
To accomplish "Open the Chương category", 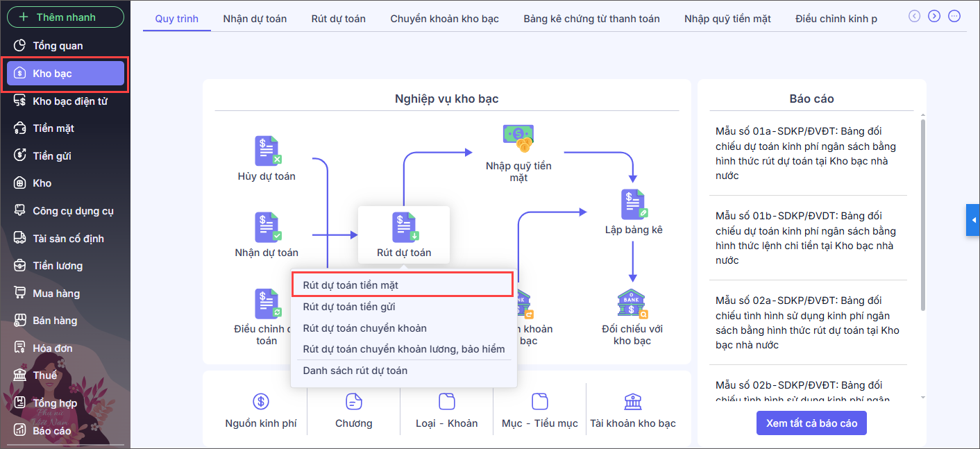I will tap(354, 411).
